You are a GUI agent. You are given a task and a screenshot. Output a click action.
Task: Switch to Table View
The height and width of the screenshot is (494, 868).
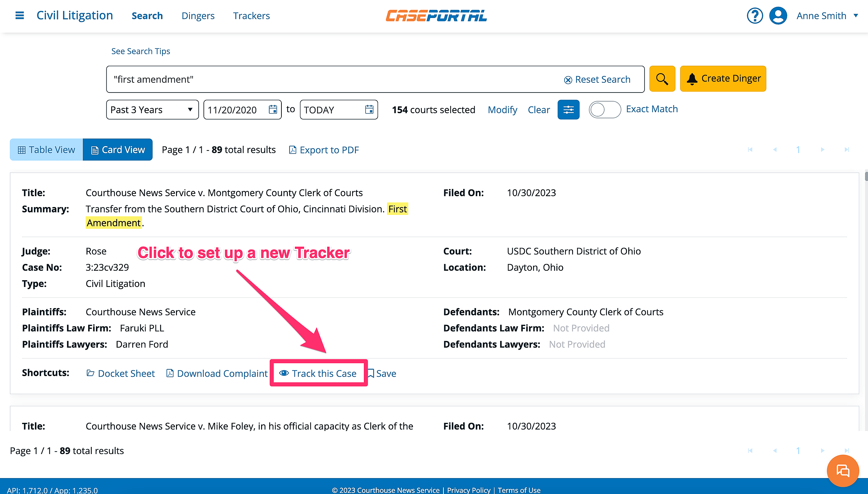[x=46, y=150]
